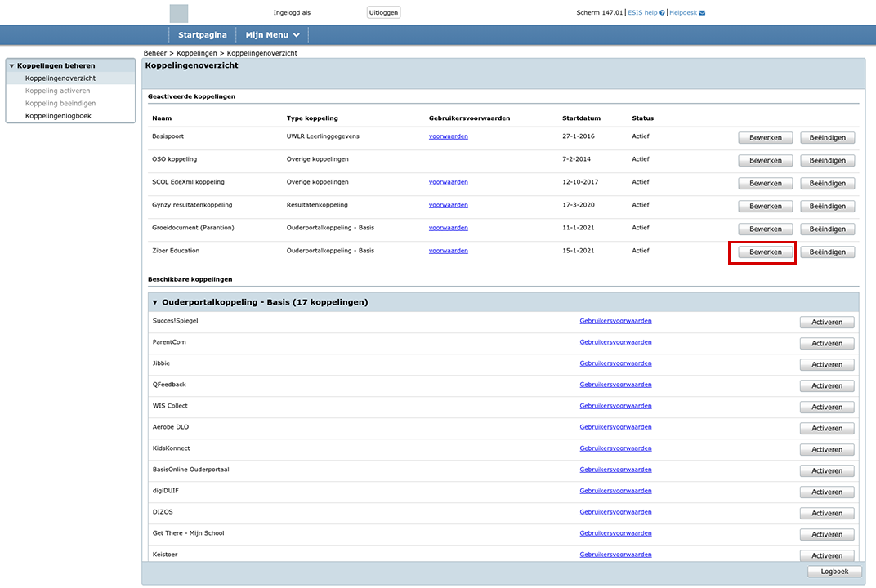Image resolution: width=876 pixels, height=588 pixels.
Task: Activate the Keistoer koppeling
Action: 827,555
